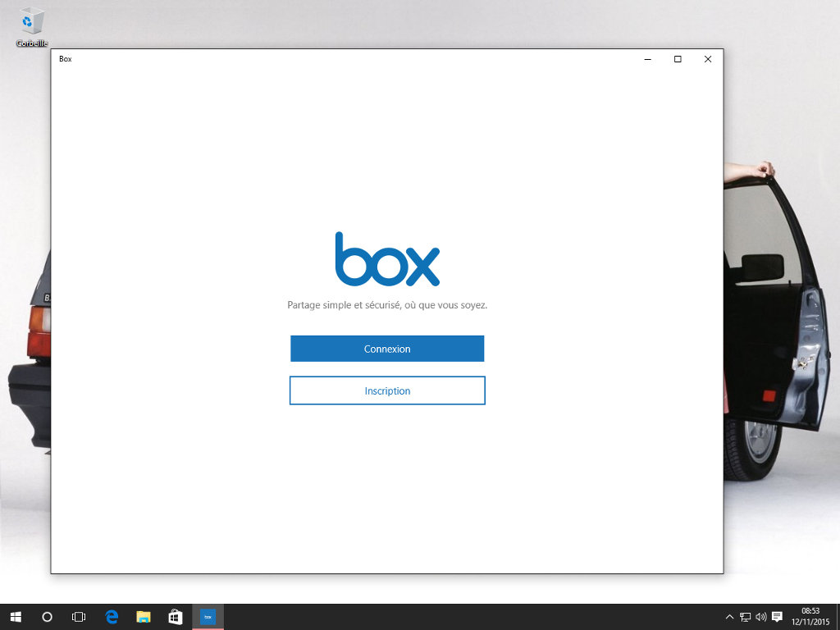Open the Windows Store taskbar icon

pyautogui.click(x=176, y=617)
